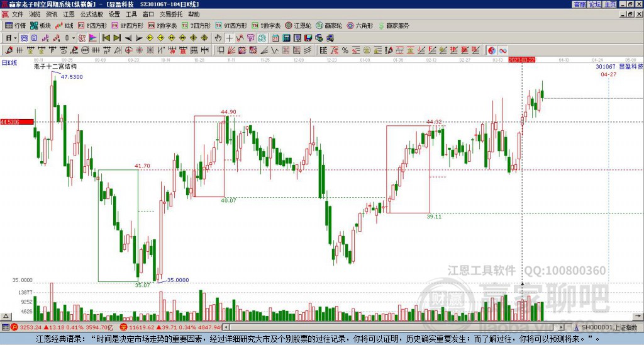
Task: Open the 工具 menu
Action: pos(131,14)
